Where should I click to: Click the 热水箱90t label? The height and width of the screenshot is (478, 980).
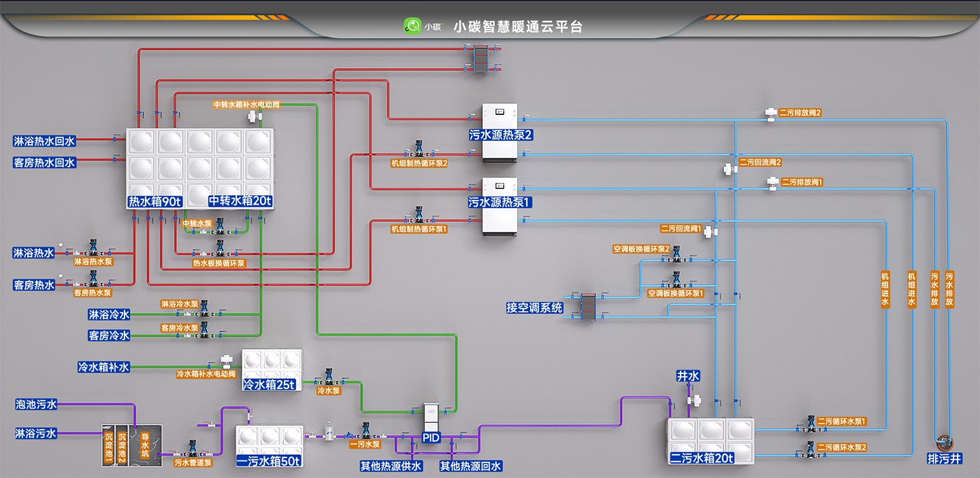(155, 201)
